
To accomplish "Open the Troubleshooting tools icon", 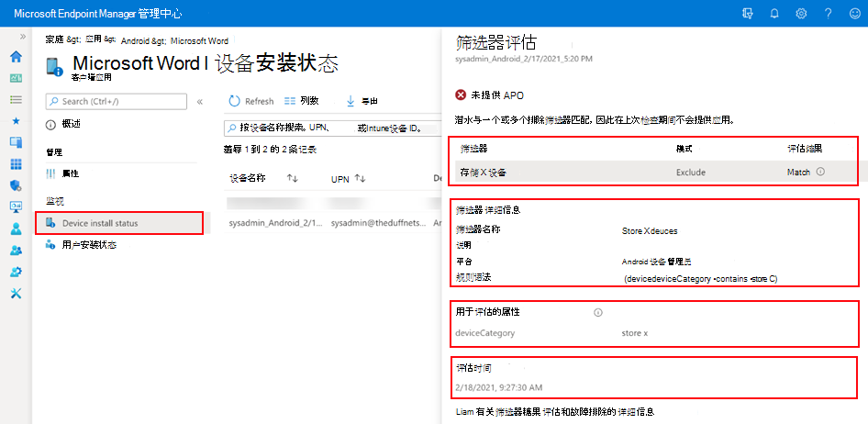I will 16,294.
